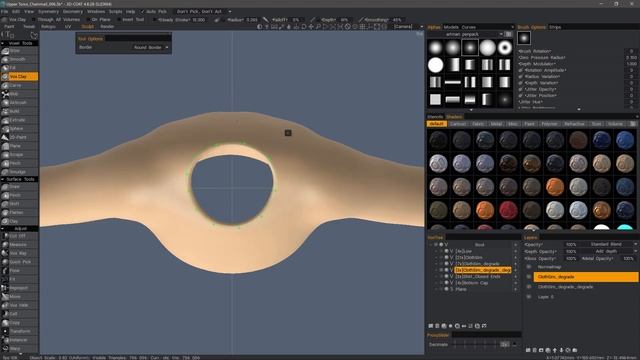Adjust the Radius slider in top toolbar
Screen dimensions: 640x360
point(243,19)
